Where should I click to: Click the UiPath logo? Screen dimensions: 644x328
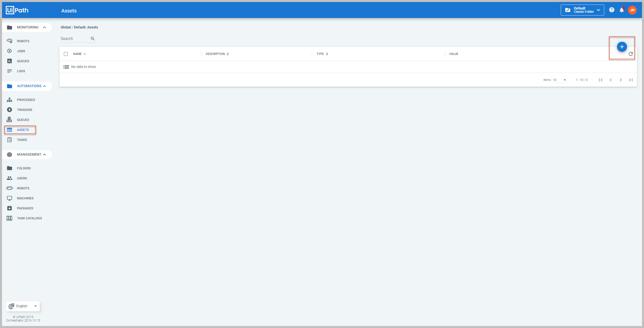tap(17, 10)
